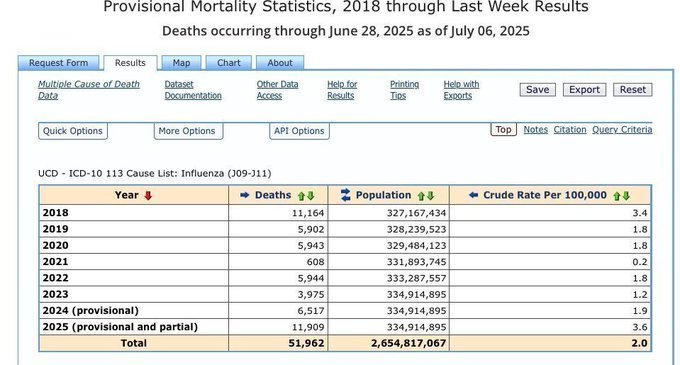Open the Citation link
Image resolution: width=680 pixels, height=365 pixels.
coord(570,130)
